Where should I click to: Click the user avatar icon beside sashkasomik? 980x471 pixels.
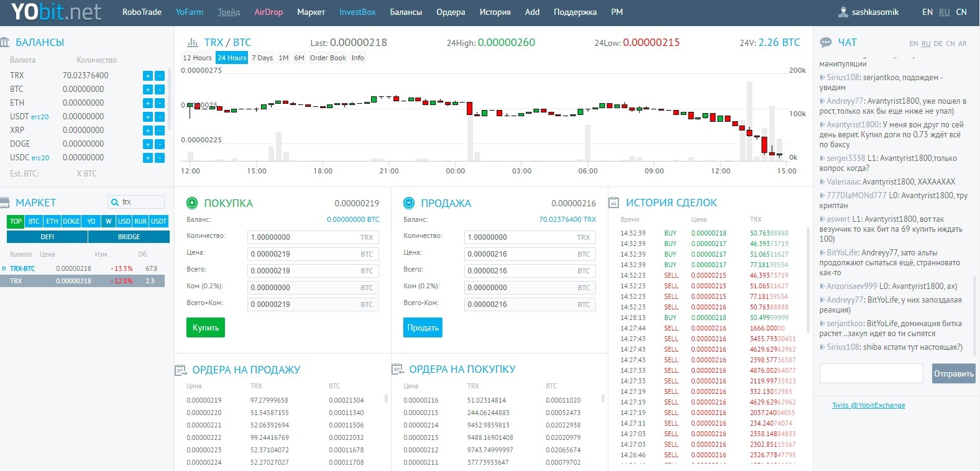pyautogui.click(x=843, y=12)
